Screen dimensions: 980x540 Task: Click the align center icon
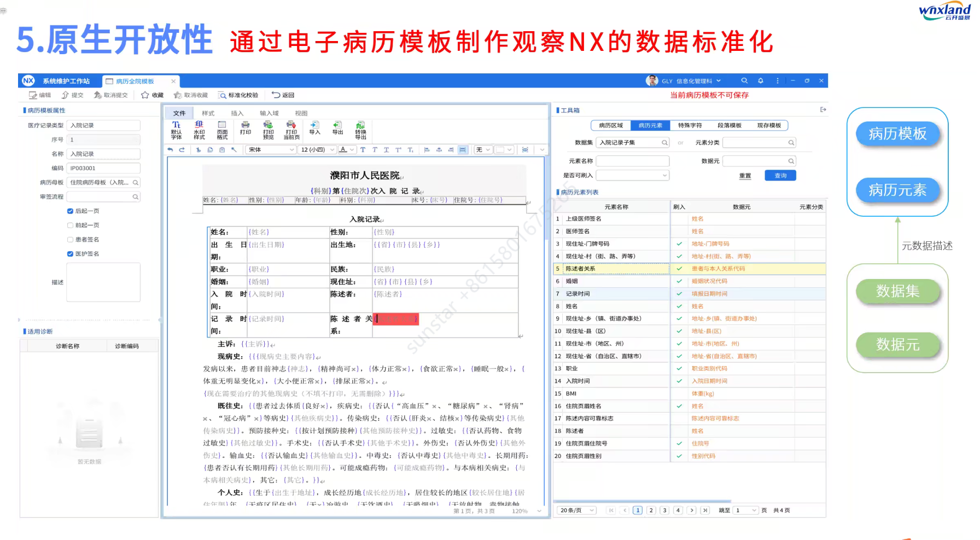pos(439,150)
